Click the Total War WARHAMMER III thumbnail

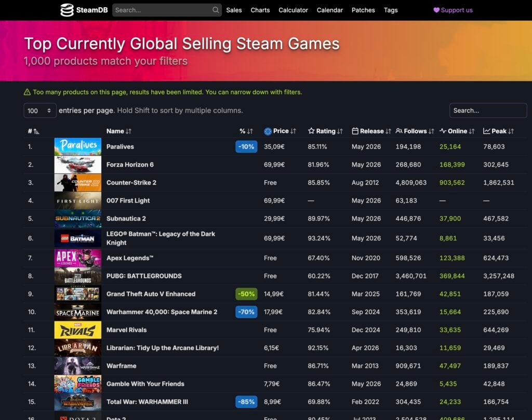click(78, 402)
